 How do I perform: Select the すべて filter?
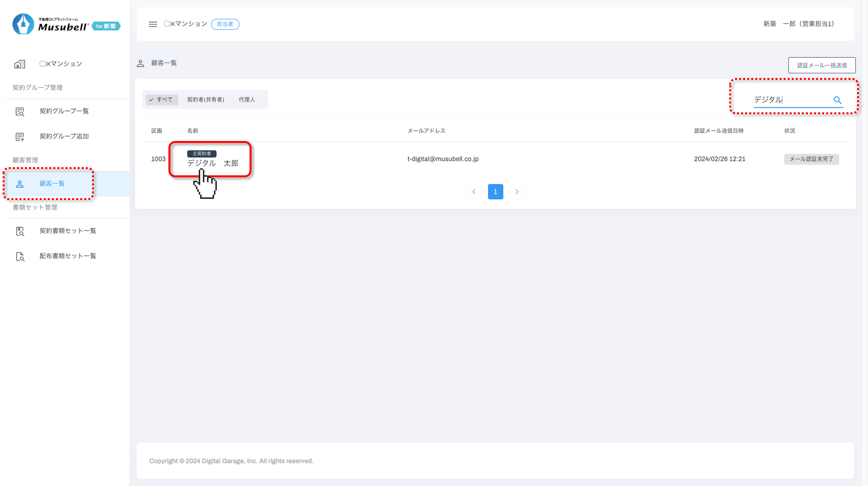coord(161,100)
